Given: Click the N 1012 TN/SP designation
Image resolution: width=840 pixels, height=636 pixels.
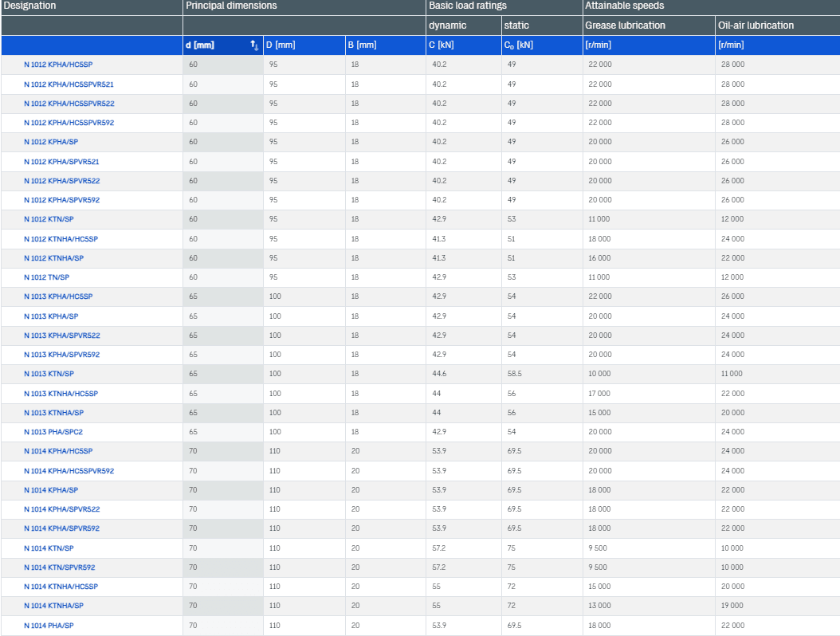Looking at the screenshot, I should 46,277.
